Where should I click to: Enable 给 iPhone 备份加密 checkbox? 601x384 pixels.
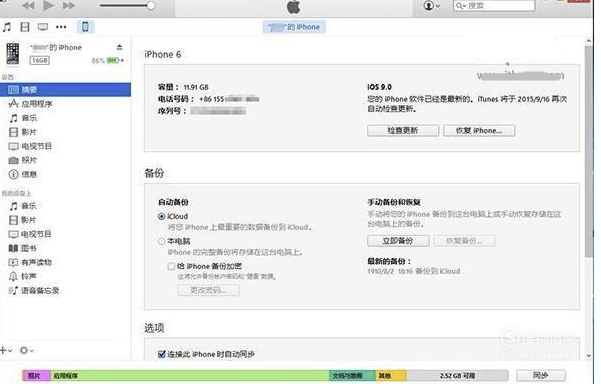pos(171,266)
